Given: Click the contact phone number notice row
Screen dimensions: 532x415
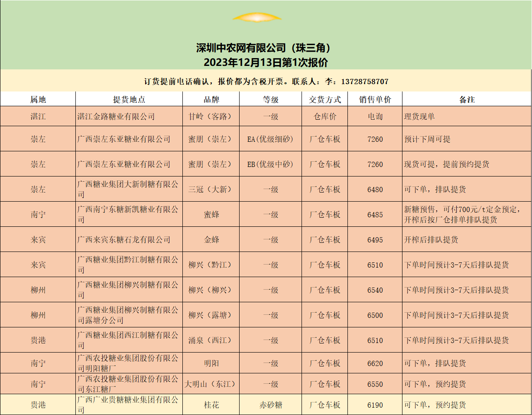Looking at the screenshot, I should click(266, 82).
